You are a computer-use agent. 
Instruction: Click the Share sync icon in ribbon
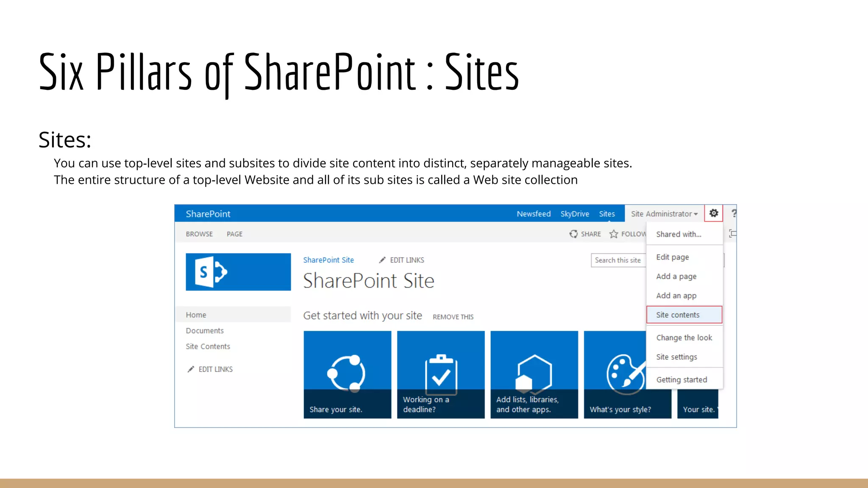click(573, 234)
